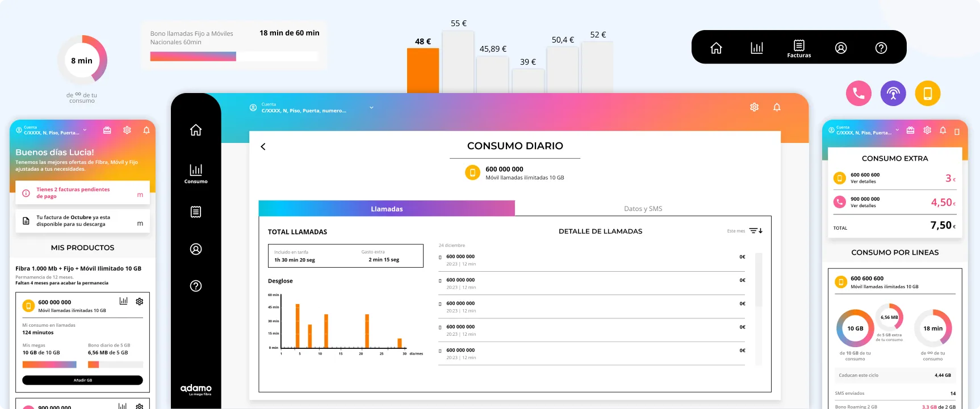Open the Octubre invoice download notice
Viewport: 980px width, 409px height.
[x=82, y=221]
